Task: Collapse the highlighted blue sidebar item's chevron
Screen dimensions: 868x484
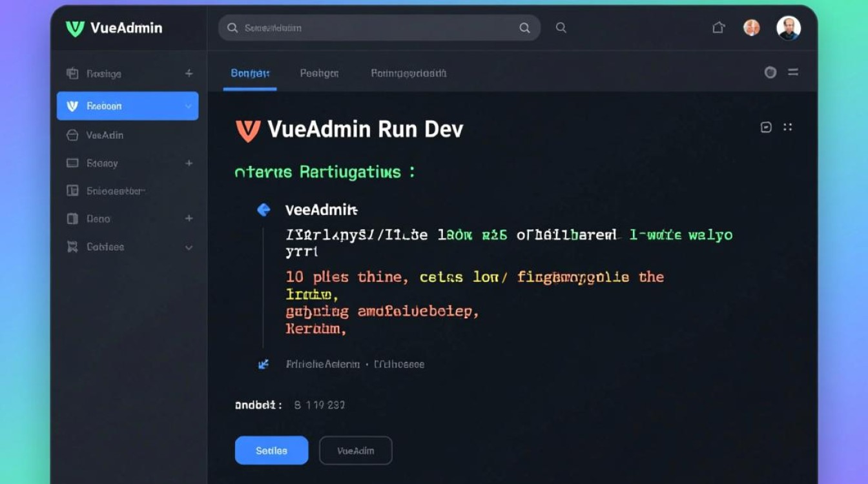Action: coord(188,106)
